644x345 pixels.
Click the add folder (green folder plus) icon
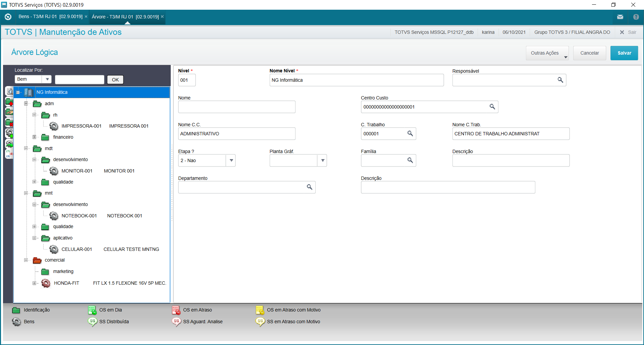[9, 102]
